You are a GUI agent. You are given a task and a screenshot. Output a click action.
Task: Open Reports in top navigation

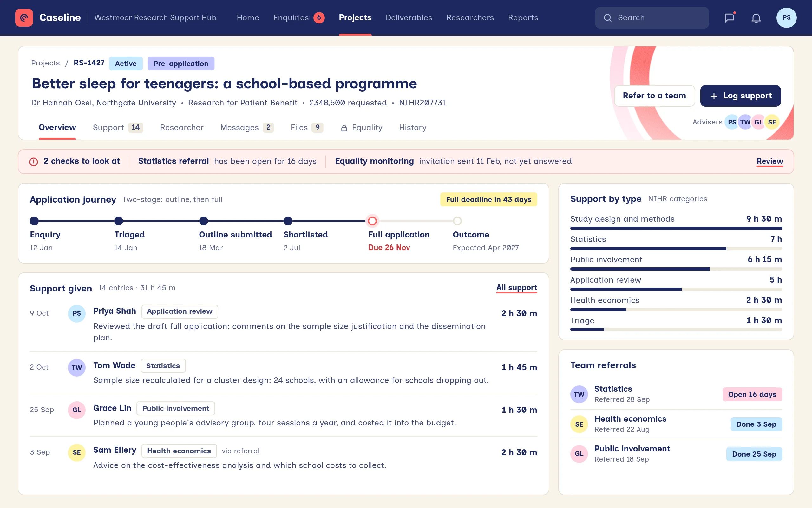click(x=523, y=17)
